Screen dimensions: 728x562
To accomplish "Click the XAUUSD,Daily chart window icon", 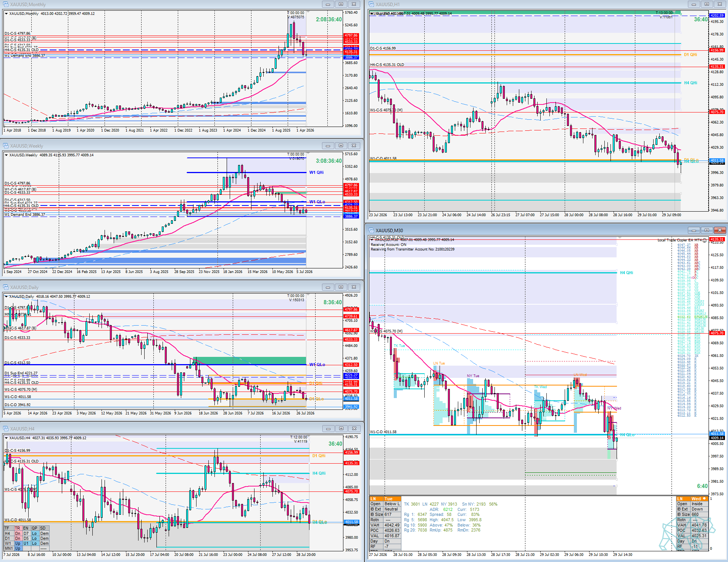I will click(x=6, y=287).
